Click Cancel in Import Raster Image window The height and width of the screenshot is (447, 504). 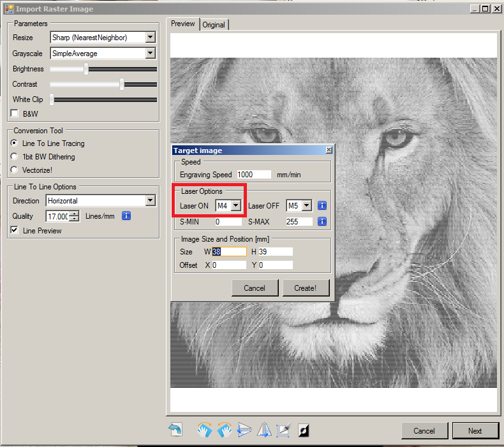tap(424, 430)
